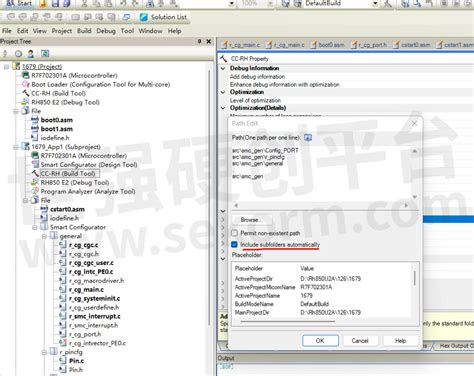474x376 pixels.
Task: Click the blue windows icon left of Solution List
Action: 126,17
